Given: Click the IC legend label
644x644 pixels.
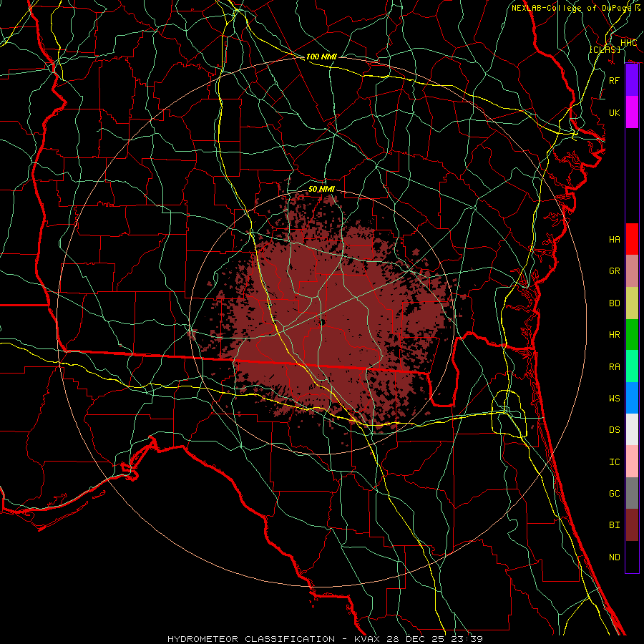Looking at the screenshot, I should (x=614, y=462).
